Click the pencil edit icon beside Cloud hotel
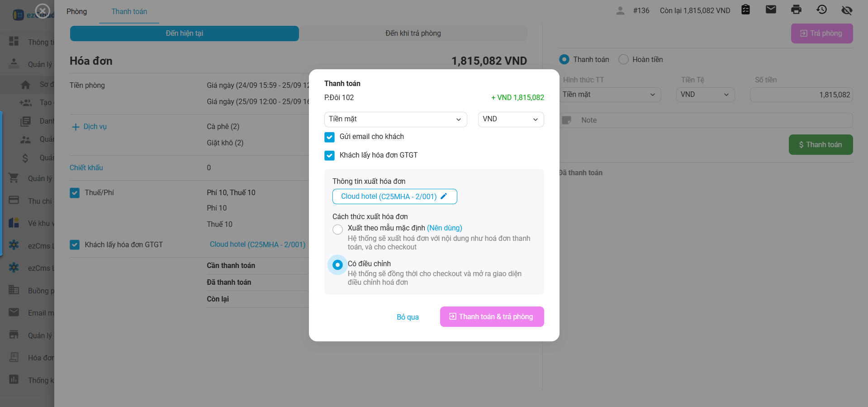 444,196
